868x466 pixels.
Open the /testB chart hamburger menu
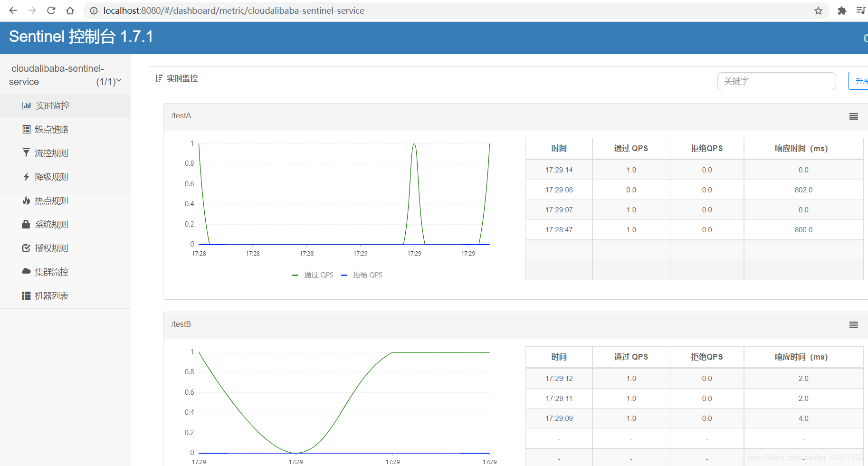(x=854, y=325)
